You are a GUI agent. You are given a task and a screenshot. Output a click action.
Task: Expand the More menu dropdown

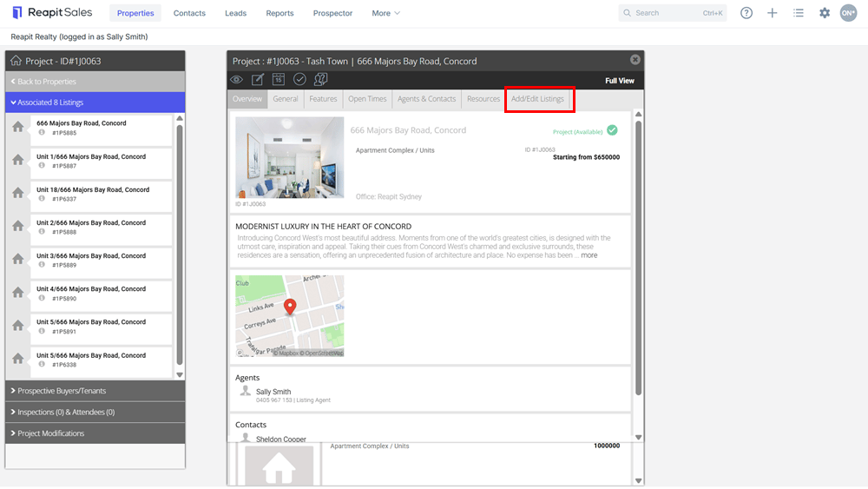386,13
